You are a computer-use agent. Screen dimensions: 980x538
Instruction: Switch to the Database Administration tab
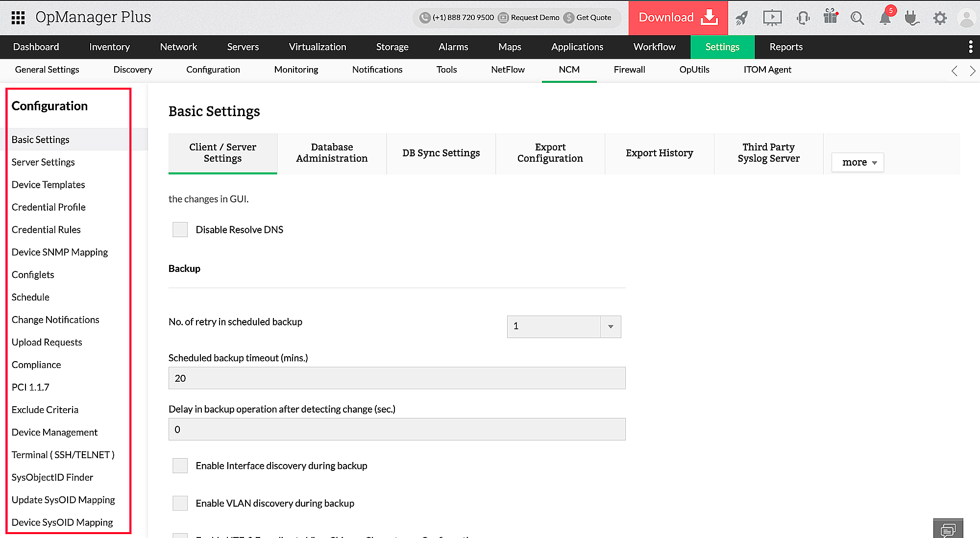[332, 152]
